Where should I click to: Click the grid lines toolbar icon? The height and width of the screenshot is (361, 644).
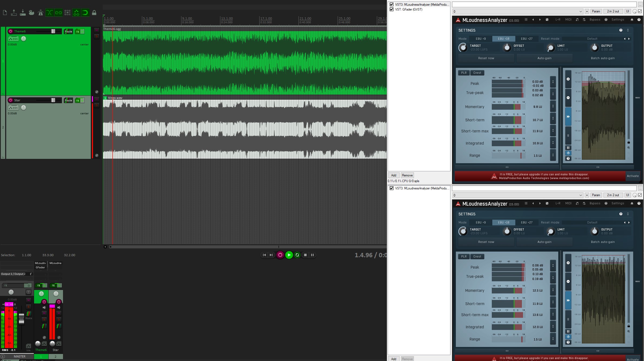coord(67,13)
